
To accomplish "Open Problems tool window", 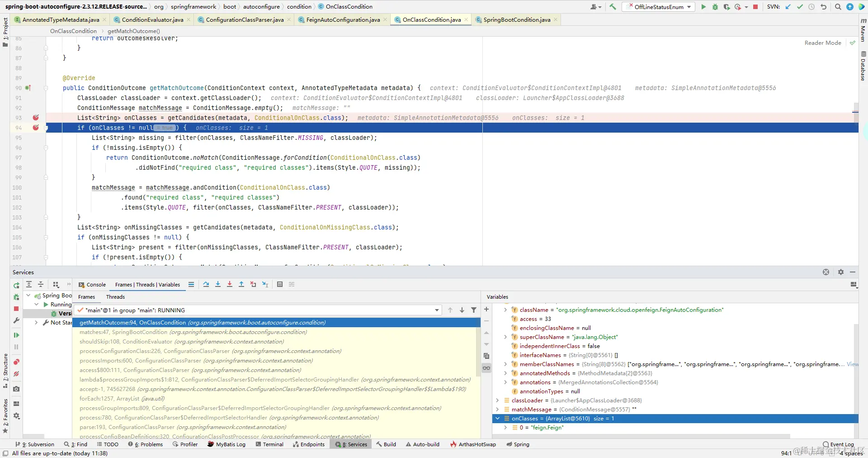I will click(145, 444).
